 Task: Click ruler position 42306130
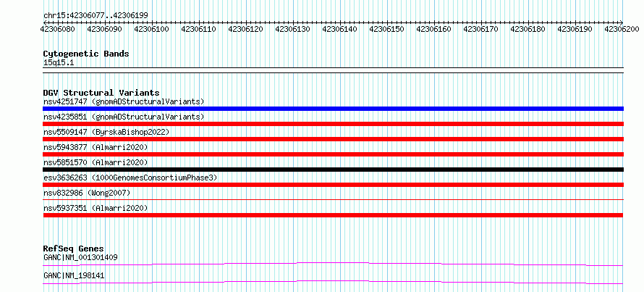coord(293,29)
